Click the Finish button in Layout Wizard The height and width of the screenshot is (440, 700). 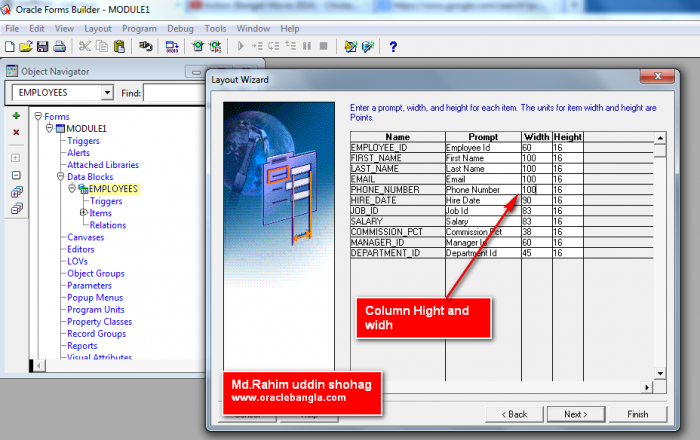click(638, 414)
